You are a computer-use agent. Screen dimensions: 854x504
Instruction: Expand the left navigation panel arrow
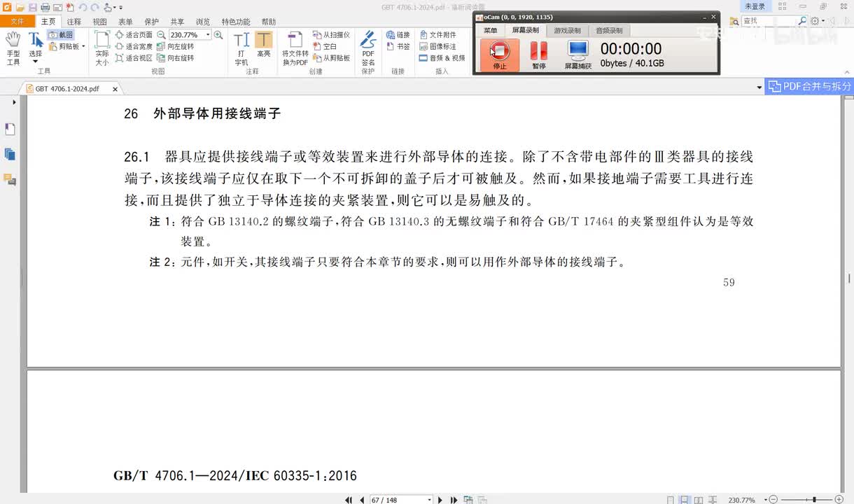coord(14,102)
